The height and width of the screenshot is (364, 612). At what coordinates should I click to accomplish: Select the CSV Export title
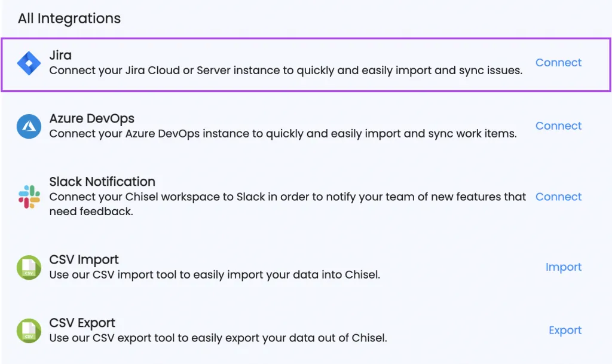pos(82,323)
